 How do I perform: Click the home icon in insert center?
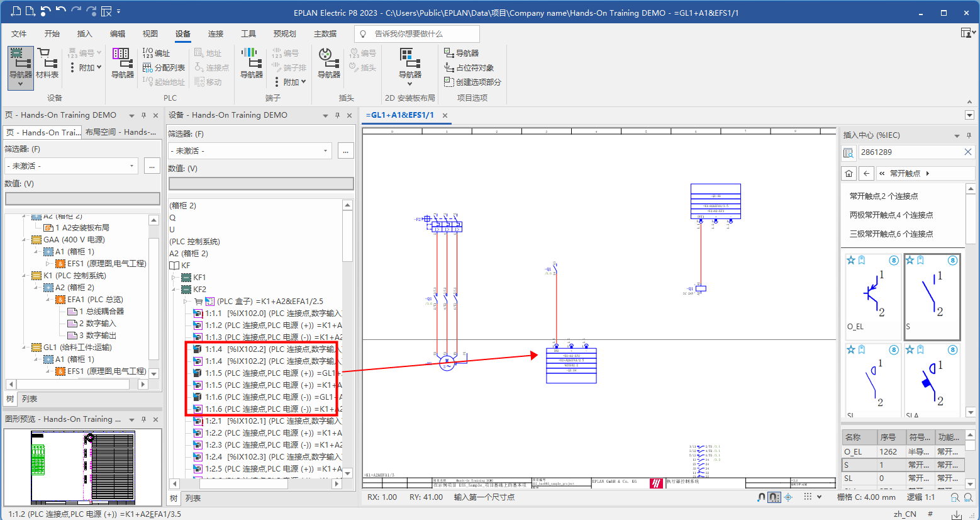pyautogui.click(x=849, y=173)
